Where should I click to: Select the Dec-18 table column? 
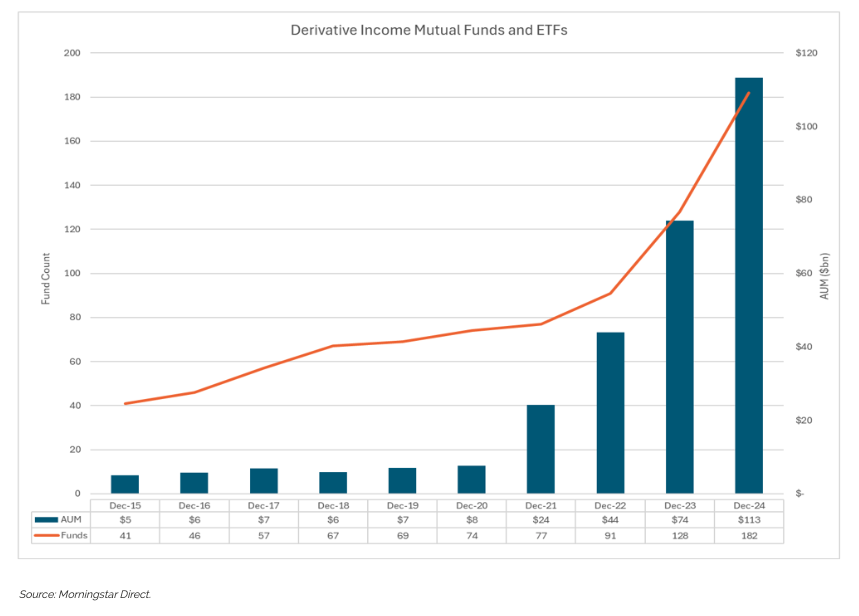pyautogui.click(x=333, y=520)
